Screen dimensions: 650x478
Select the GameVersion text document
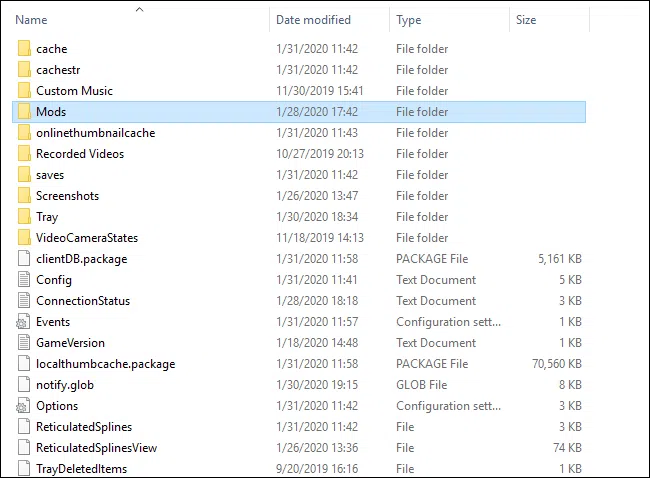click(x=70, y=343)
